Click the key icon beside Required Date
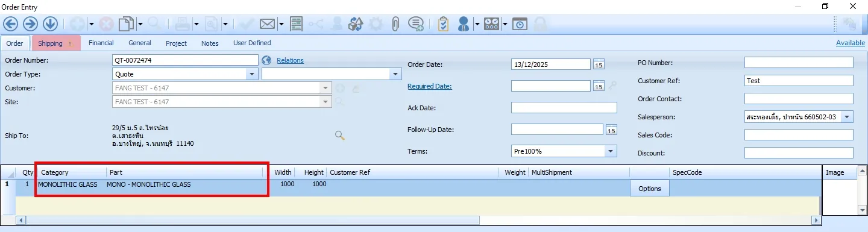This screenshot has height=232, width=868. pyautogui.click(x=613, y=86)
